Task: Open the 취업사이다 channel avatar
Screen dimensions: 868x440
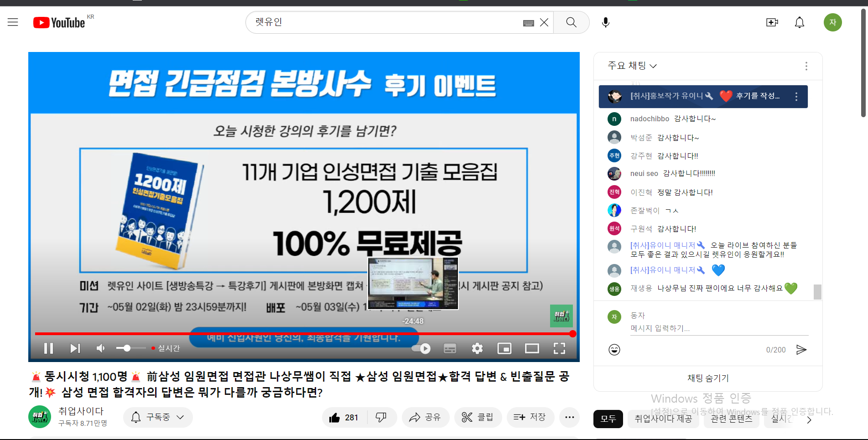Action: 40,417
